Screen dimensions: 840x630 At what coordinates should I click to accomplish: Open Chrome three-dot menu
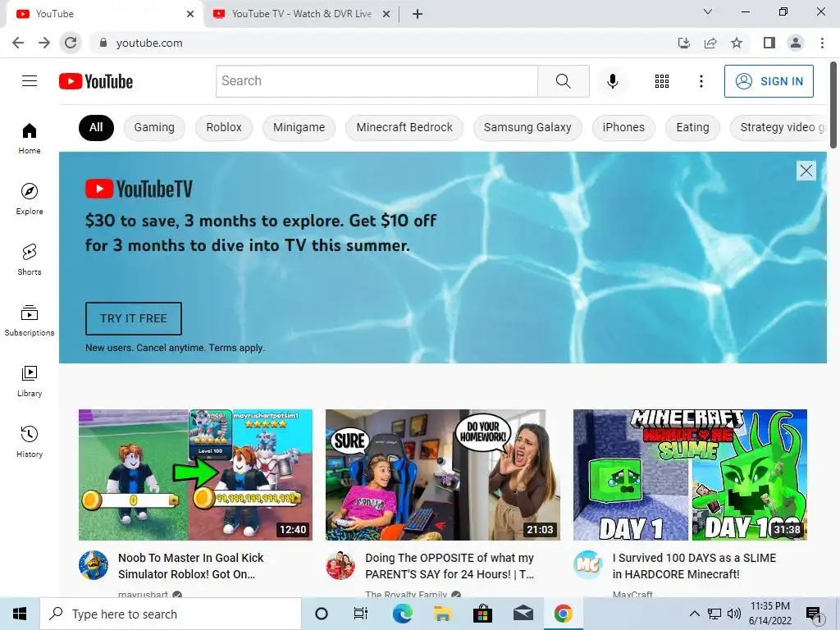[x=822, y=43]
